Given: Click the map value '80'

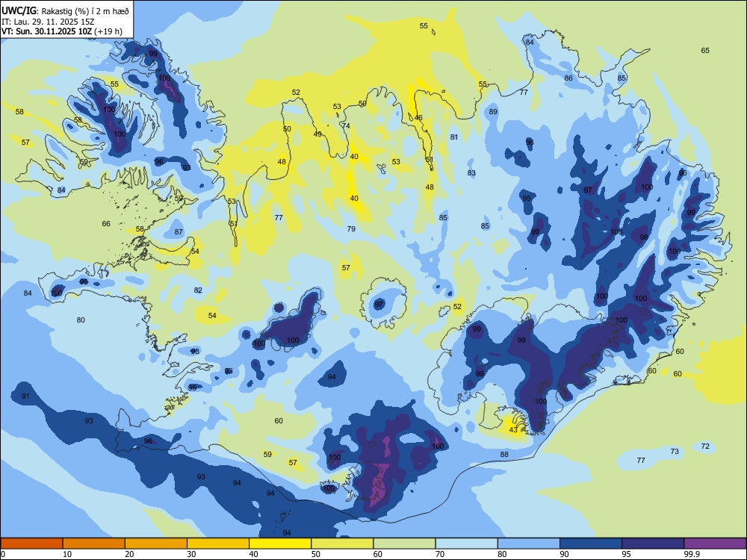Looking at the screenshot, I should click(81, 320).
